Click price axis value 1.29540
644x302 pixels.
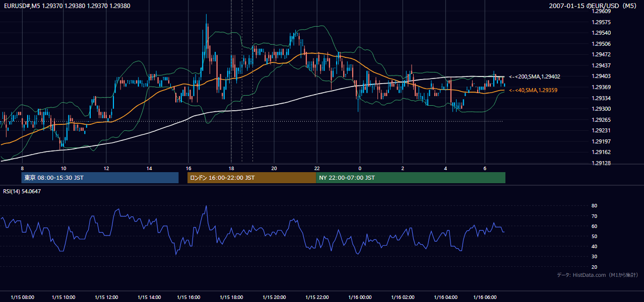click(601, 33)
